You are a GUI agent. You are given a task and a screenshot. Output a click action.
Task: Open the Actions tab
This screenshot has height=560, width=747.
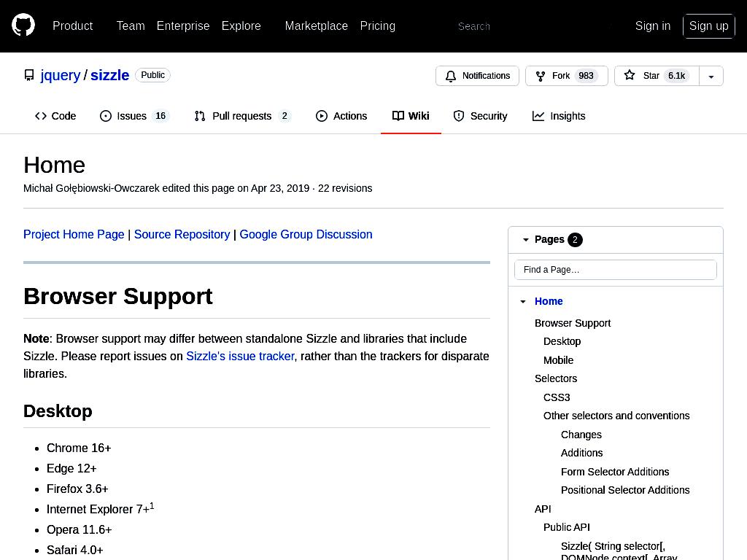pyautogui.click(x=341, y=116)
